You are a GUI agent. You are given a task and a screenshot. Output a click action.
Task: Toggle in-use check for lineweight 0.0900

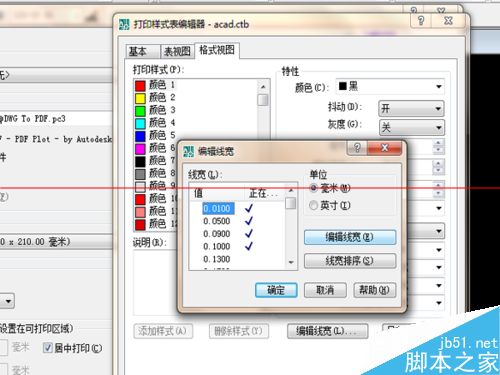coord(249,234)
